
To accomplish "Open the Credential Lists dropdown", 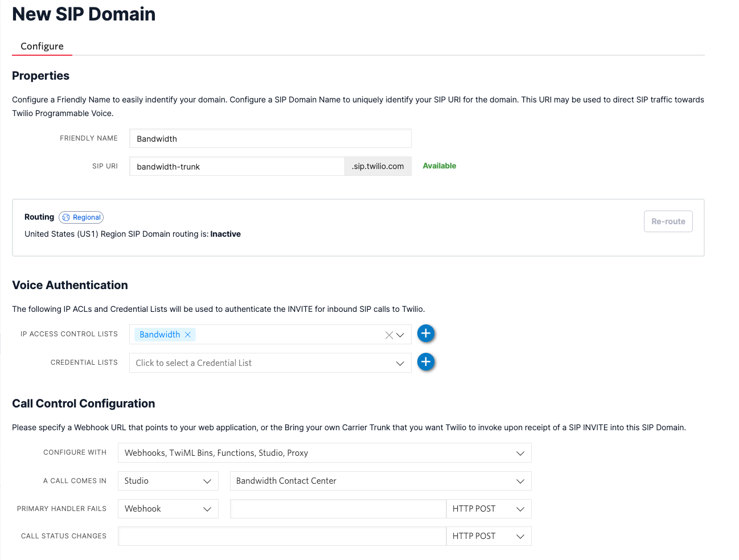I will [270, 363].
